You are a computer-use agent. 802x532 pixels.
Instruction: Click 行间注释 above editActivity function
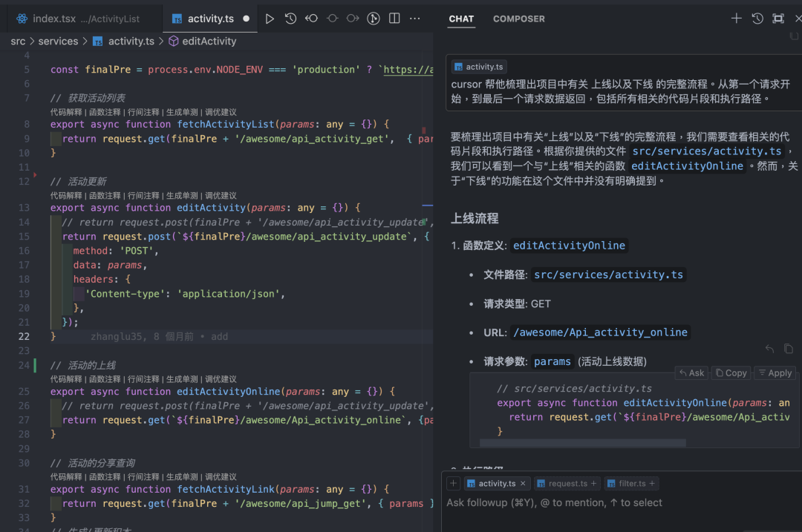pyautogui.click(x=143, y=196)
